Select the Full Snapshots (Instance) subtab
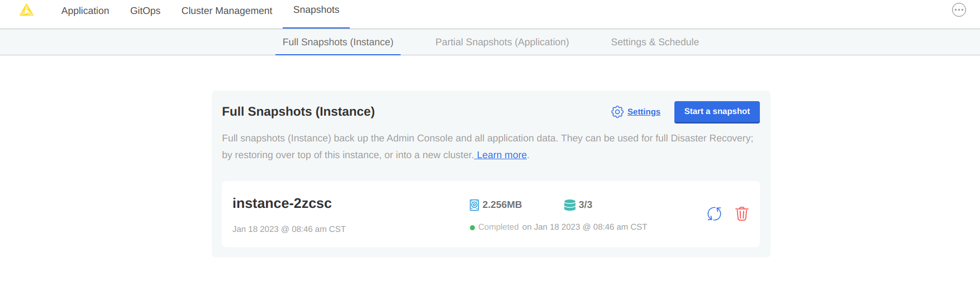Viewport: 980px width, 285px height. (x=337, y=42)
